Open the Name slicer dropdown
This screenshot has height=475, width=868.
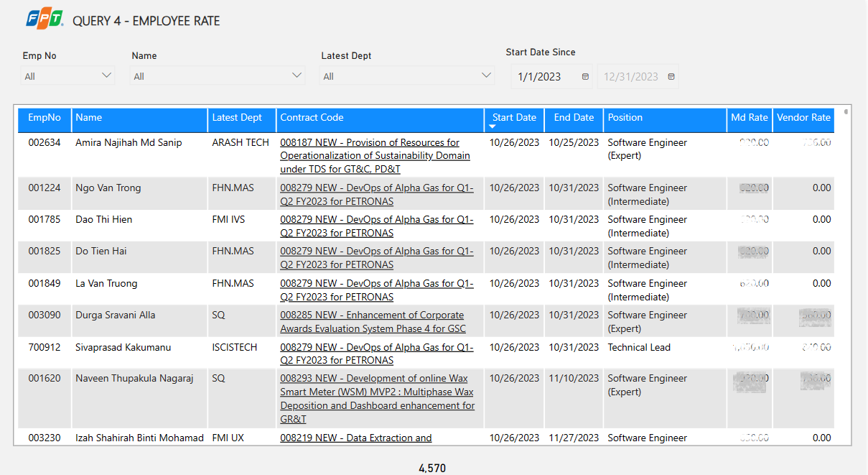coord(297,75)
